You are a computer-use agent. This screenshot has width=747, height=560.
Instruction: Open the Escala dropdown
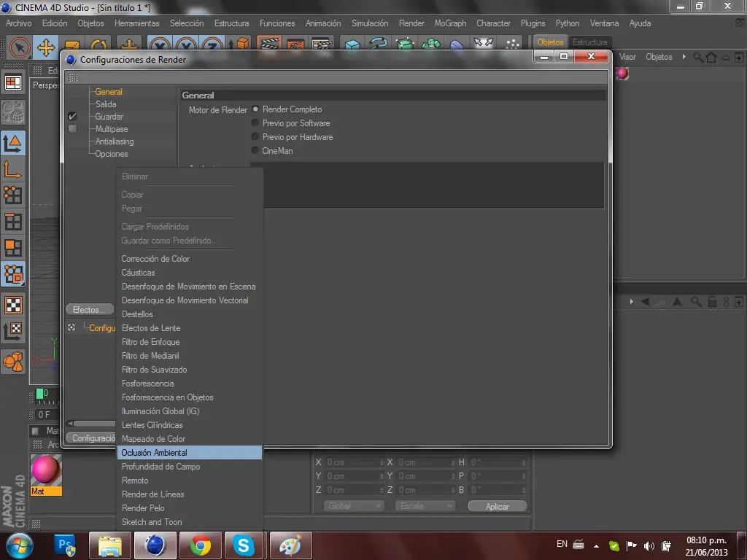pos(425,506)
